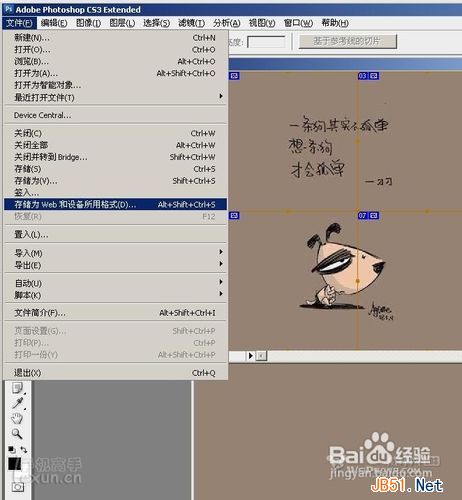Open the document status bar arrow menu

click(251, 356)
